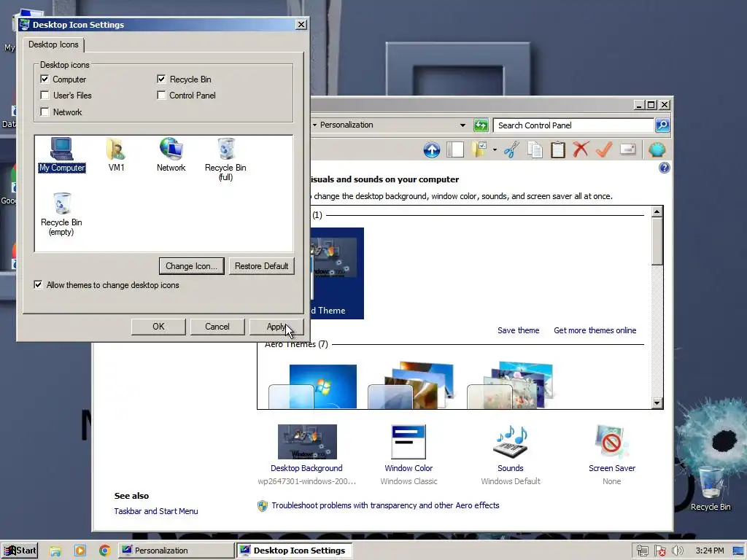
Task: Click the Paste clipboard toolbar icon
Action: click(x=558, y=150)
